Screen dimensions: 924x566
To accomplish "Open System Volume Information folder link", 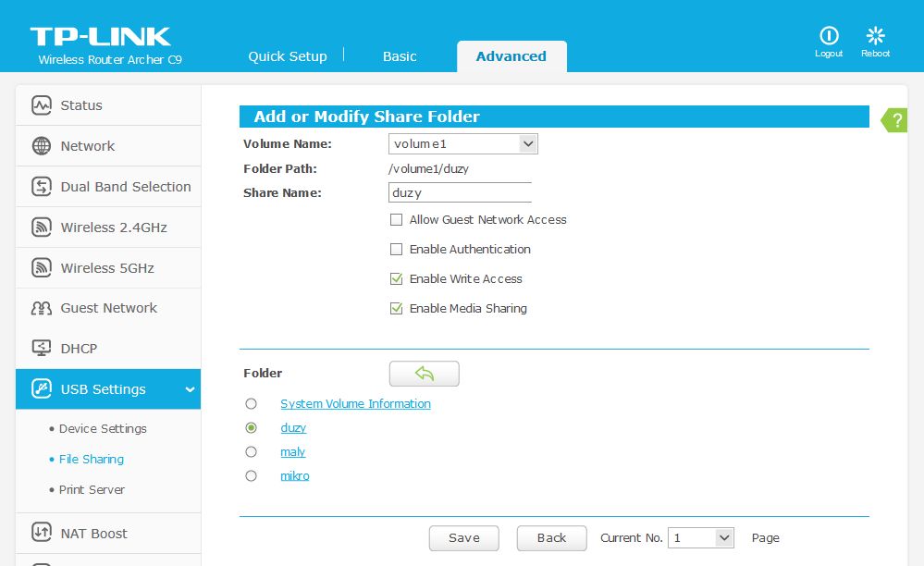I will tap(355, 404).
